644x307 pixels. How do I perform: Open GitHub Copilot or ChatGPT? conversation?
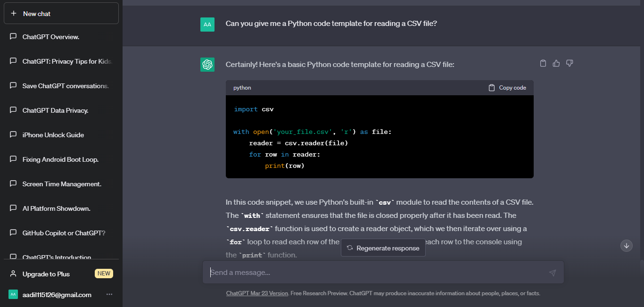pos(64,233)
